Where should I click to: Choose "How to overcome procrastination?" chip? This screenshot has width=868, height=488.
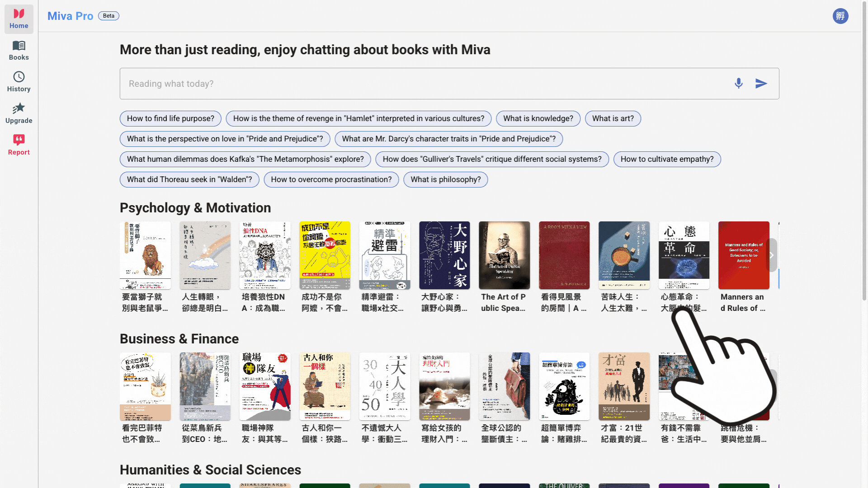[x=331, y=179]
